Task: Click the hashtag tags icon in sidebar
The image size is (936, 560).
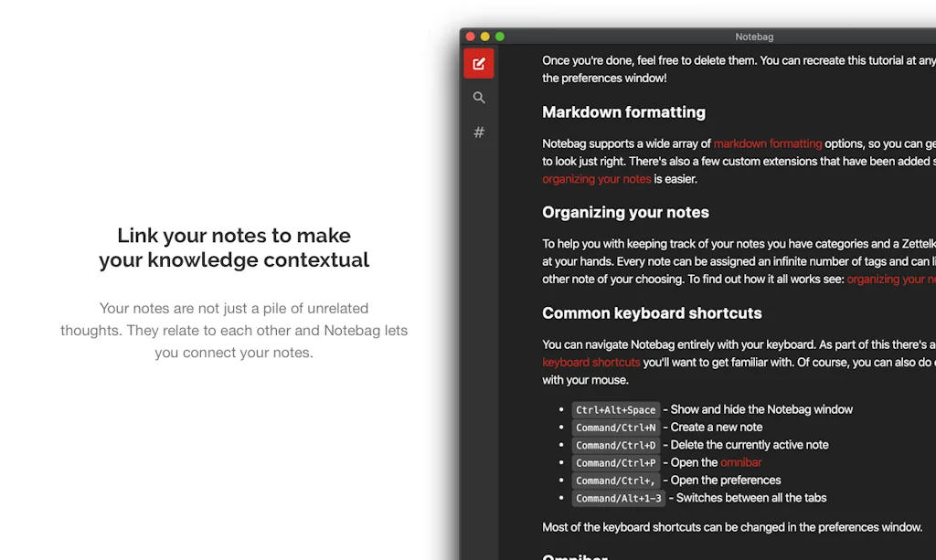Action: click(479, 132)
